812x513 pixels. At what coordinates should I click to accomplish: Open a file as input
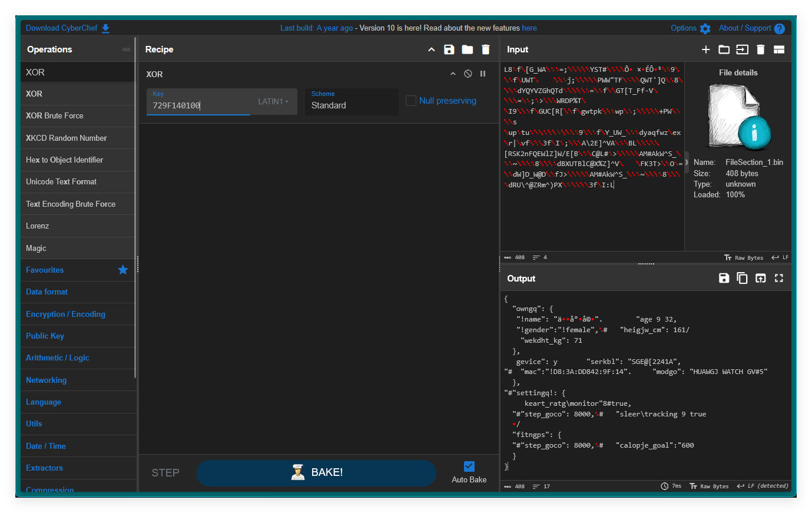point(743,49)
